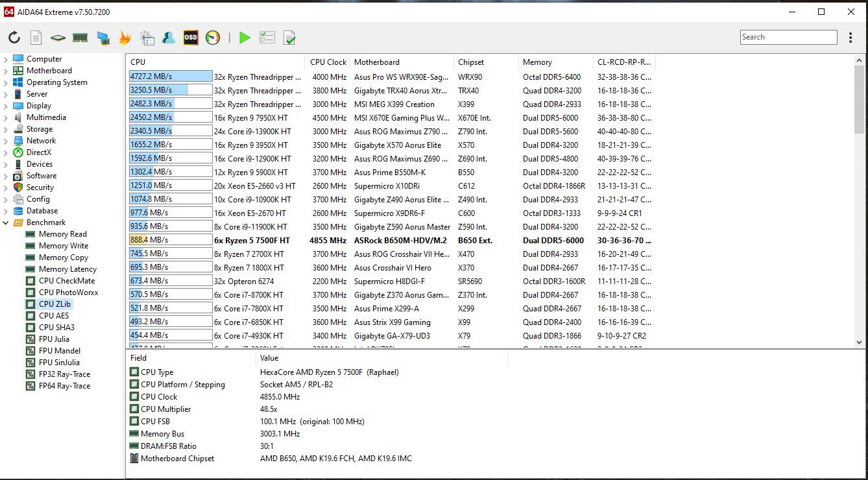868x480 pixels.
Task: Open the three-dot main menu
Action: pos(850,38)
